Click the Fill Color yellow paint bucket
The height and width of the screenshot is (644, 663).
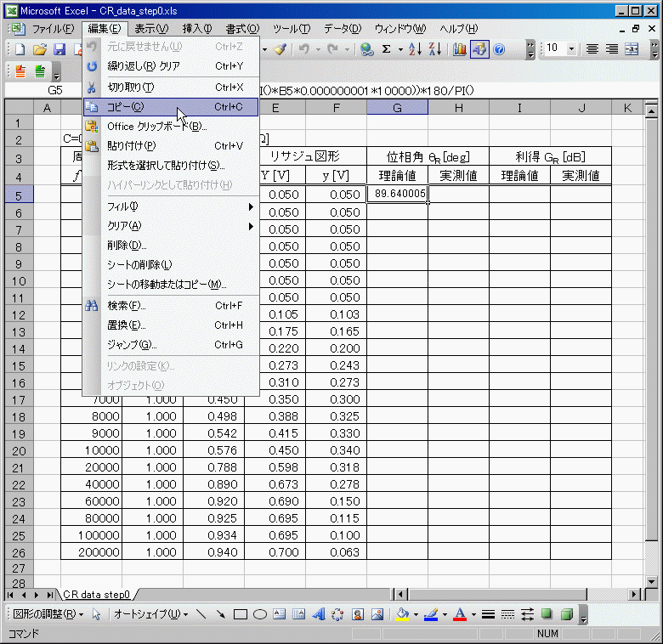click(403, 614)
